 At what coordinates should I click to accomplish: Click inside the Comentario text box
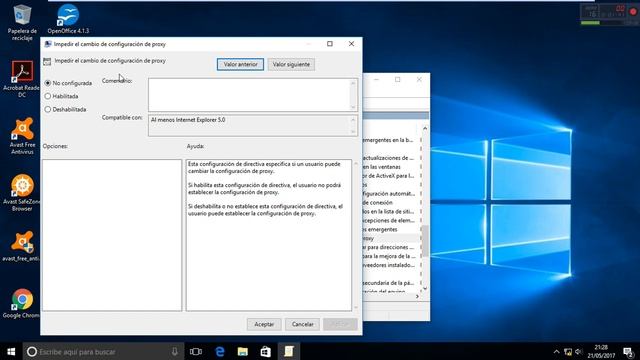(249, 95)
